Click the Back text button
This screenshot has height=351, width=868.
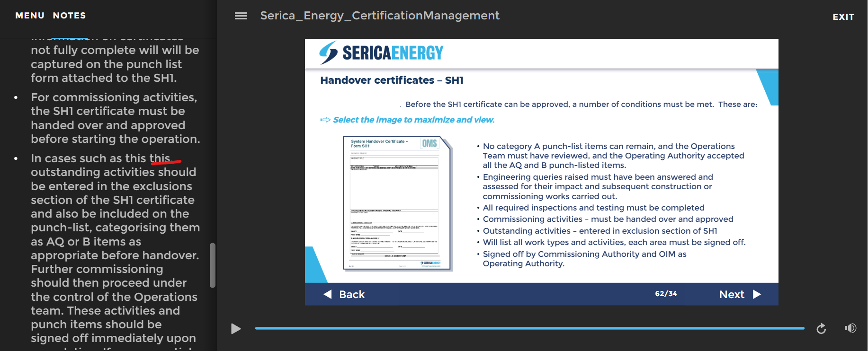click(x=352, y=294)
